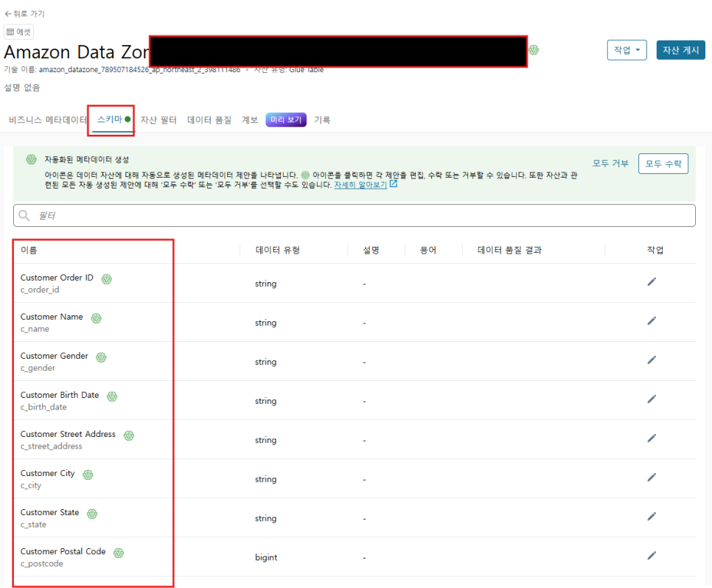Open the 계보 lineage tab
Screen dimensions: 712x588
pyautogui.click(x=250, y=120)
